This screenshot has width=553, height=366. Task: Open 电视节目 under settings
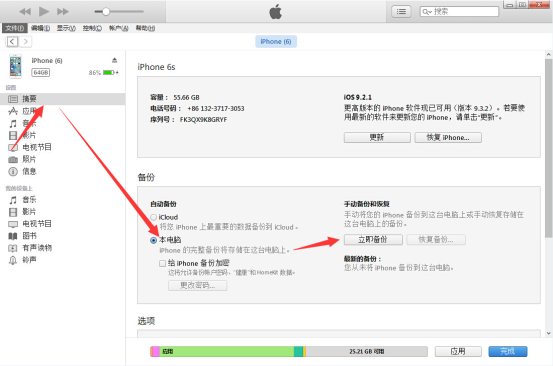point(37,147)
